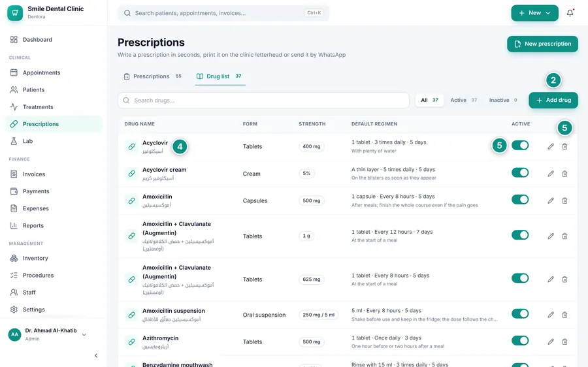Edit the Acyclovir cream entry
588x367 pixels.
pos(551,174)
